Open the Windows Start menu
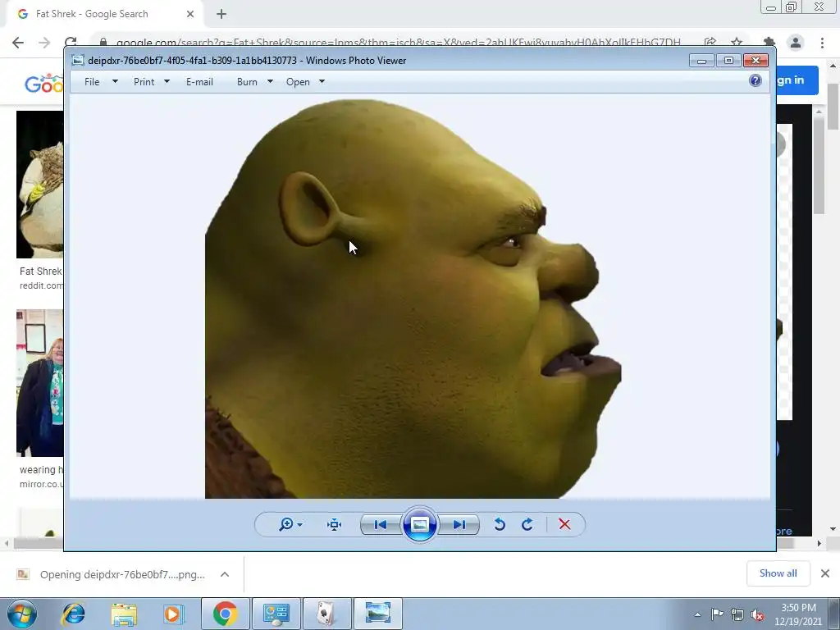 pyautogui.click(x=22, y=614)
